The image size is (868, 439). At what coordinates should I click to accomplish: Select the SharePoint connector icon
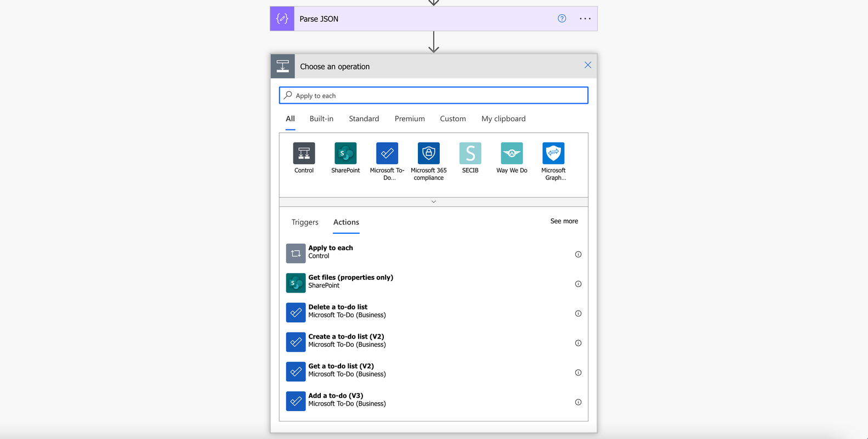tap(345, 153)
